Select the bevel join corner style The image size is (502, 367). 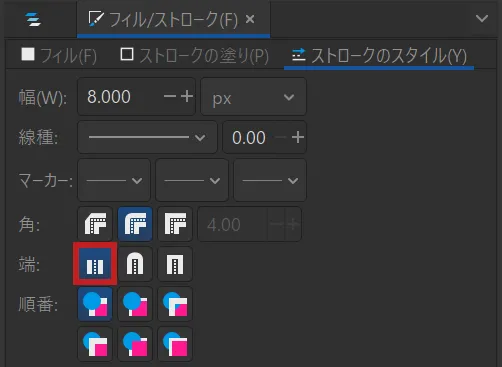tap(95, 224)
